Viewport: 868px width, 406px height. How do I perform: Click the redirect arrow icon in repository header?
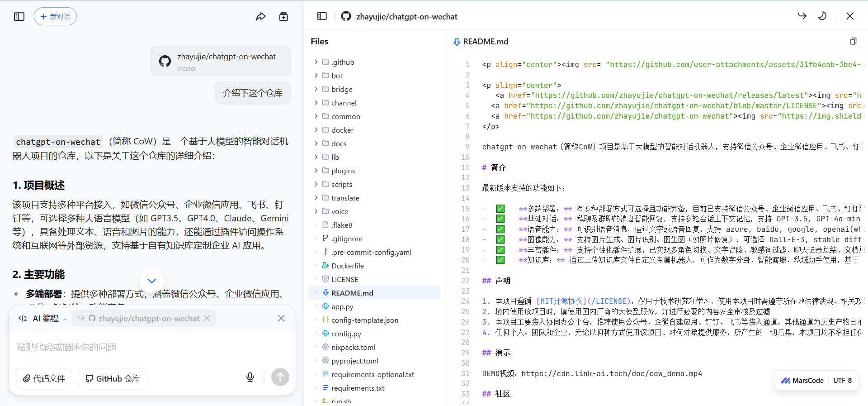coord(802,16)
